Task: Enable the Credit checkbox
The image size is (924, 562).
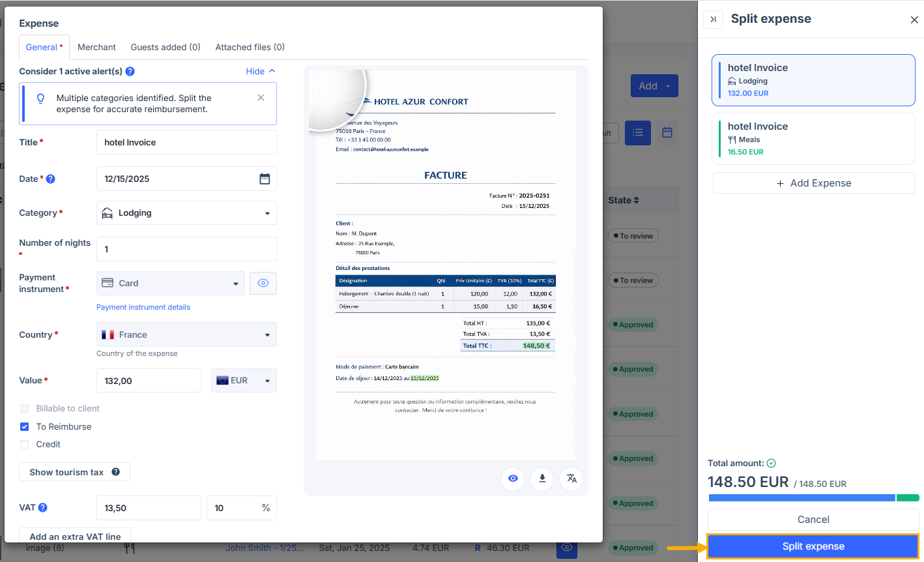Action: pyautogui.click(x=25, y=444)
